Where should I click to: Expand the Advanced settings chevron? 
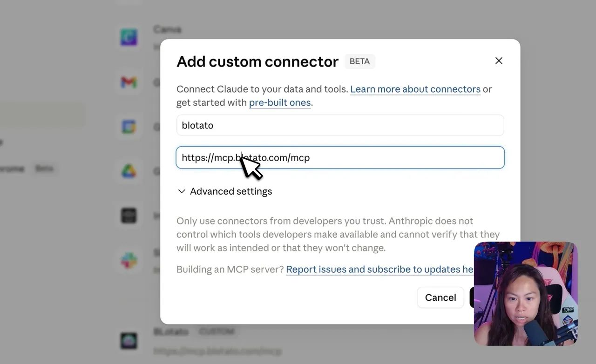182,191
